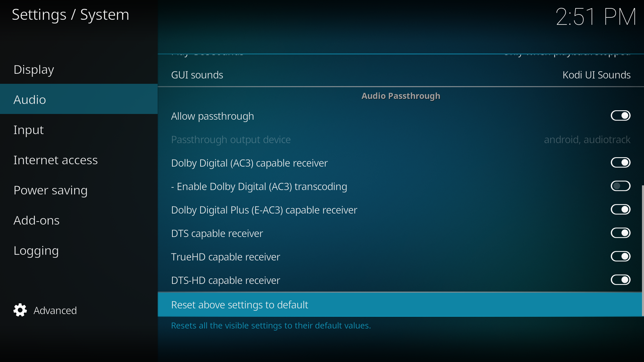Open Passthrough output device selector
This screenshot has height=362, width=644.
tap(400, 139)
